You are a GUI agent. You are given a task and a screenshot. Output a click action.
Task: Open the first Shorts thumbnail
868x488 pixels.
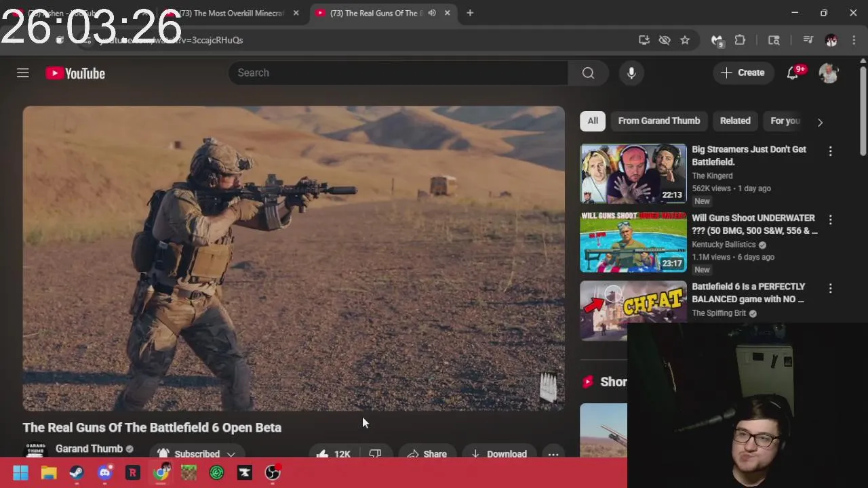click(x=604, y=432)
